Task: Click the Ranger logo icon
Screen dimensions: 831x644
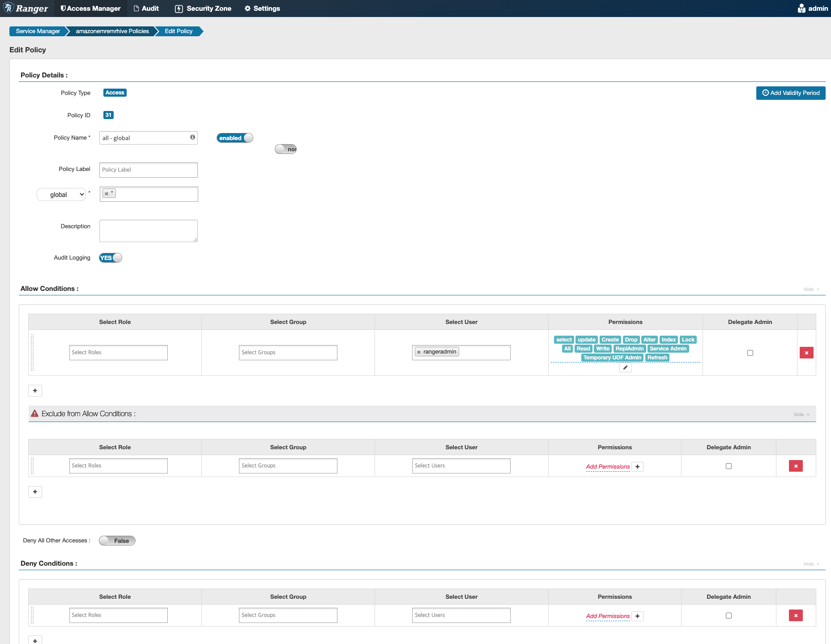Action: 9,8
